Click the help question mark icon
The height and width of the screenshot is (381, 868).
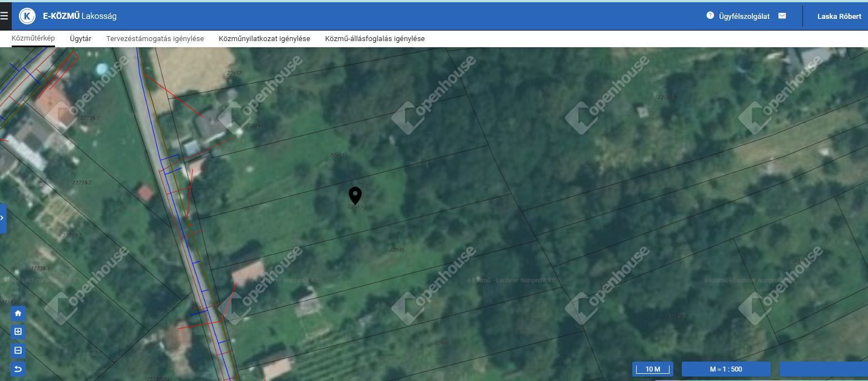click(x=710, y=16)
